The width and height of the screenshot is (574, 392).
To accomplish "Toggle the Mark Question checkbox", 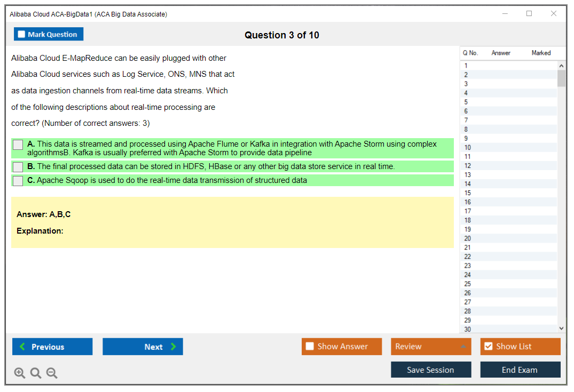I will point(22,35).
